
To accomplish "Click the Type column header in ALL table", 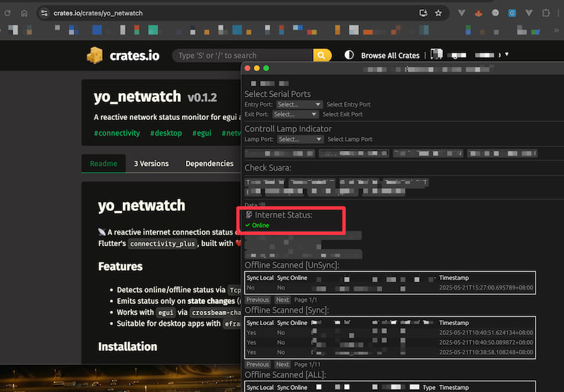I will click(x=429, y=387).
